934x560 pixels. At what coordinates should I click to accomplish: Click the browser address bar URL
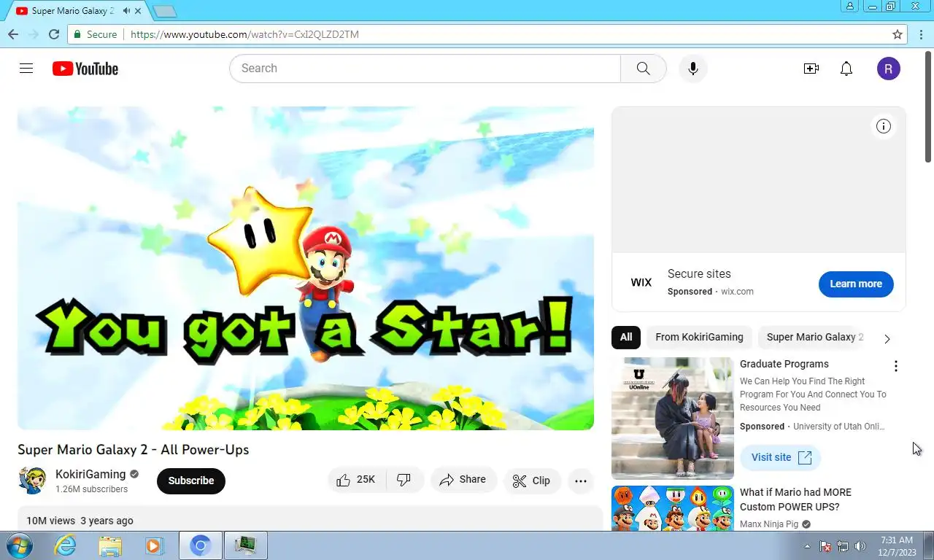pos(244,34)
